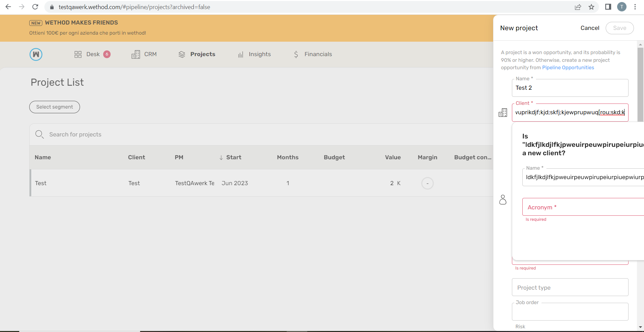Edit the new client Name field
Image resolution: width=644 pixels, height=332 pixels.
coord(583,177)
